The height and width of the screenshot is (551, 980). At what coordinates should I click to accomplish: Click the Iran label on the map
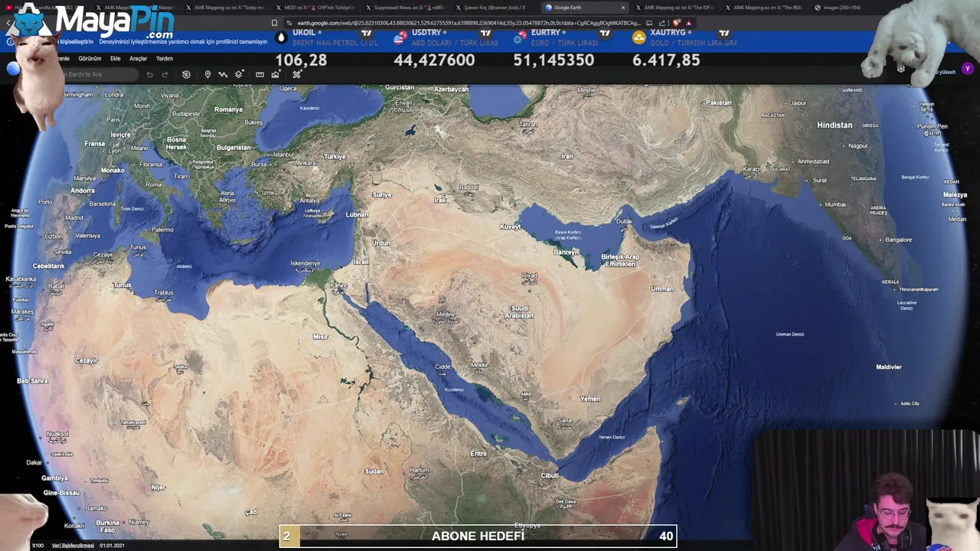pyautogui.click(x=567, y=156)
